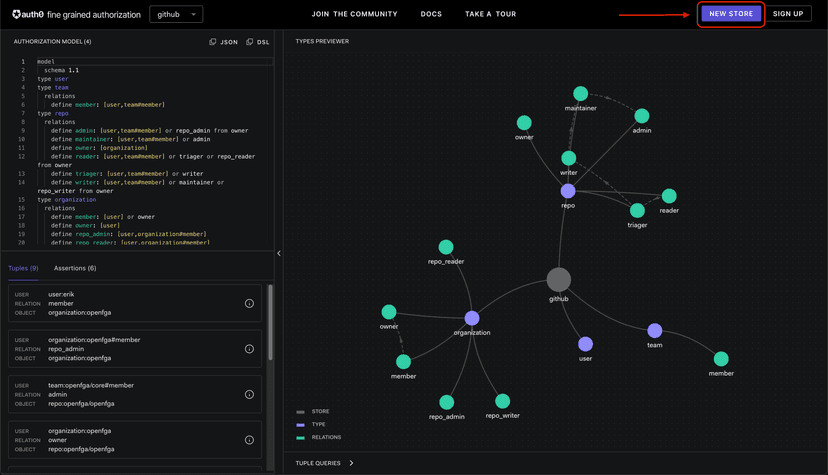Click the New Store button

coord(731,14)
